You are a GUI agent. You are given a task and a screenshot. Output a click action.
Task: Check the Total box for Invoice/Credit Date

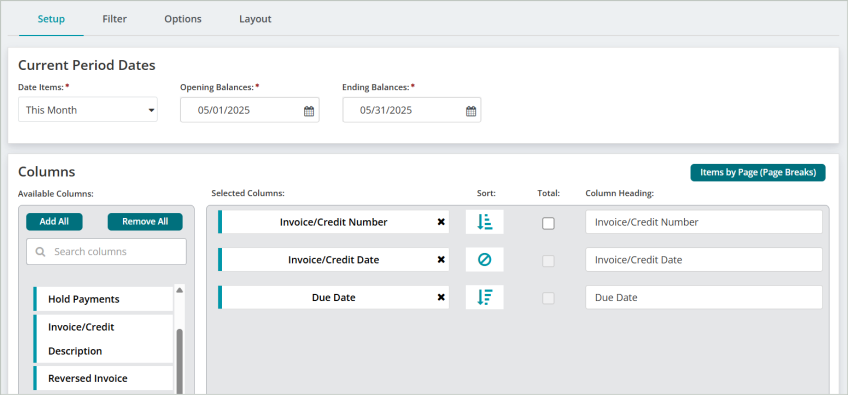[548, 261]
